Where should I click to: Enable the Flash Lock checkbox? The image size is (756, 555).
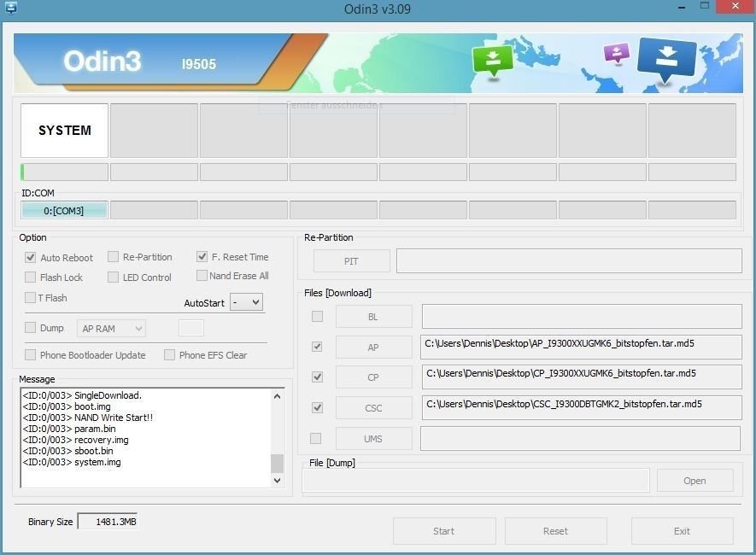tap(30, 277)
